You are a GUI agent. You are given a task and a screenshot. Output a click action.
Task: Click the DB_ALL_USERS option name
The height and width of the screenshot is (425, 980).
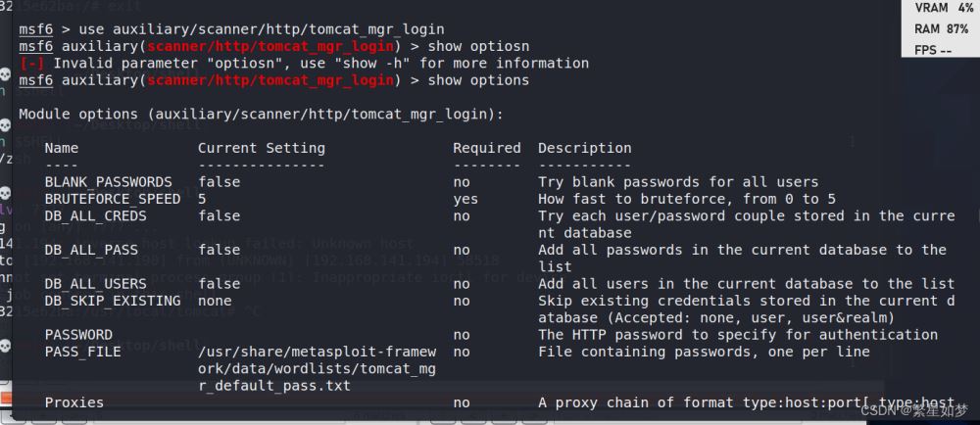point(96,284)
